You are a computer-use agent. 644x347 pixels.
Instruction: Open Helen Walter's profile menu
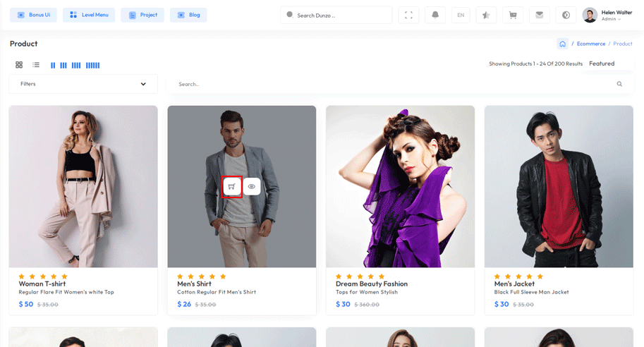607,15
